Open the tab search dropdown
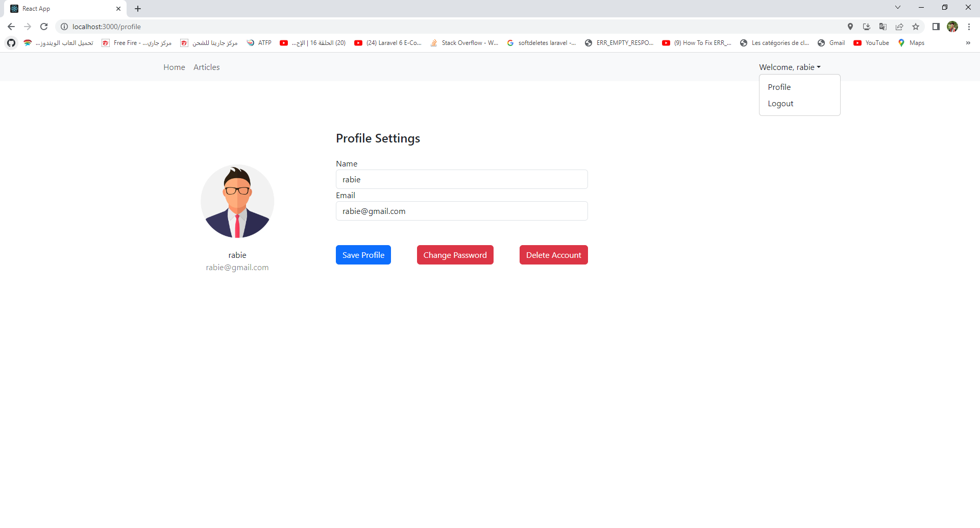This screenshot has width=980, height=528. tap(897, 7)
